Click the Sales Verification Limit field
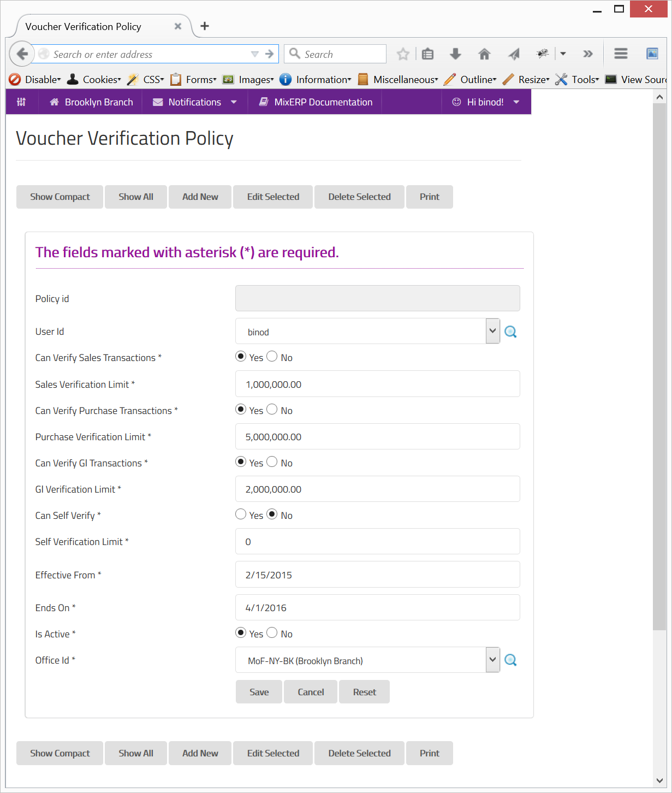 click(377, 384)
